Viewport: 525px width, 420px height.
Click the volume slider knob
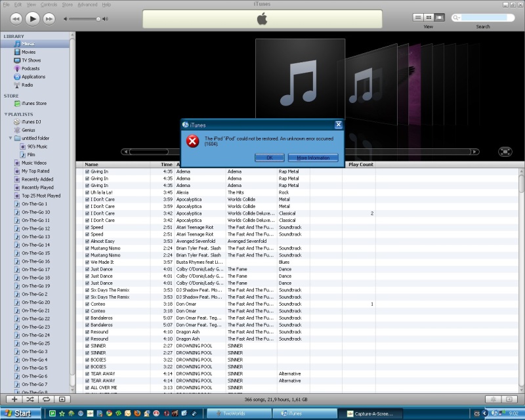click(x=98, y=19)
